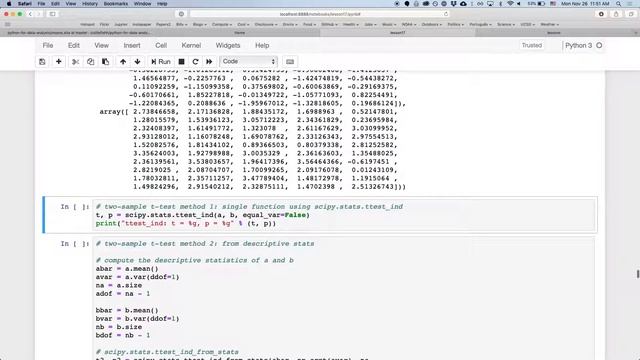
Task: Open the Bluetooth menu bar icon
Action: click(x=501, y=4)
